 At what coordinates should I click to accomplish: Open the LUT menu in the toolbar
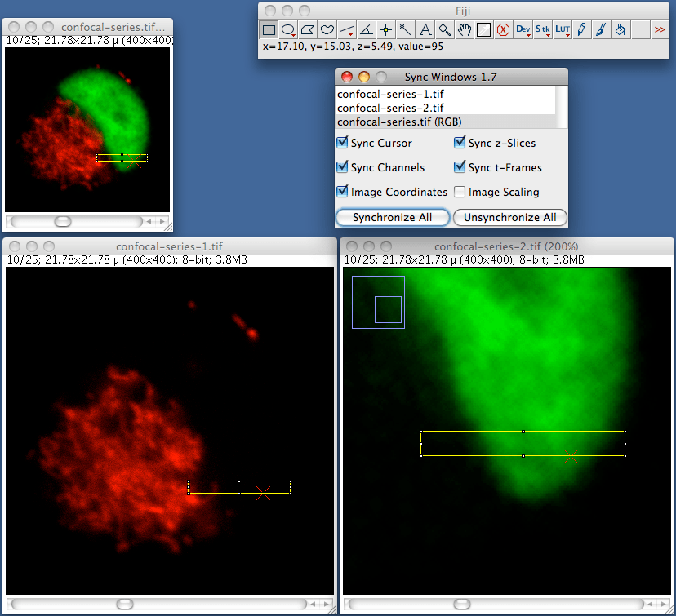pos(562,29)
